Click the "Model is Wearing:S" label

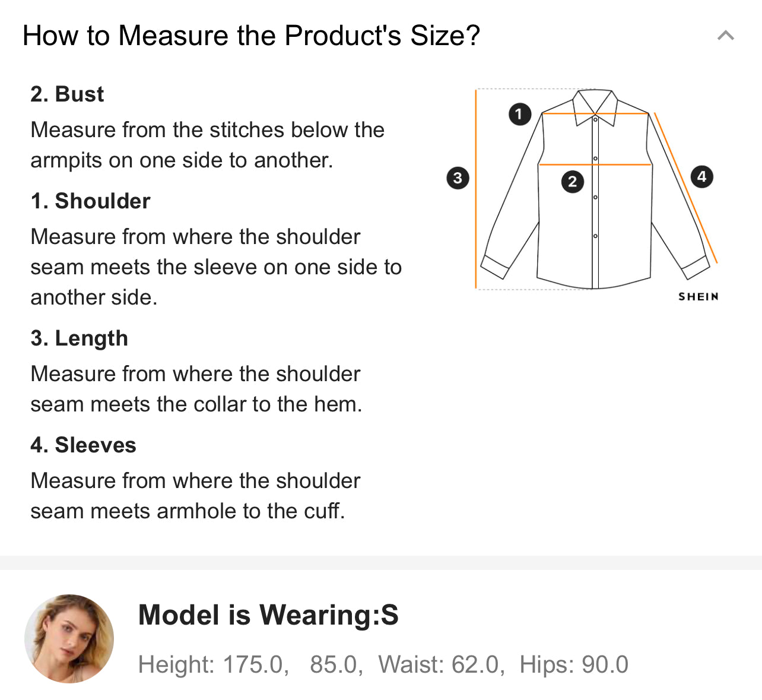268,615
